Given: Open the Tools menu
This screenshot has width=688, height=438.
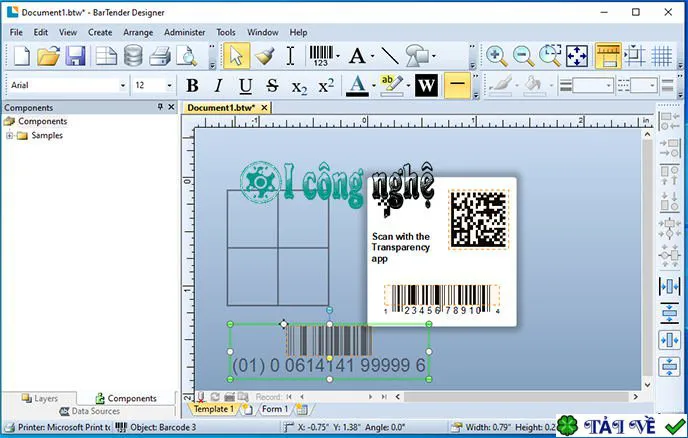Looking at the screenshot, I should pos(226,32).
